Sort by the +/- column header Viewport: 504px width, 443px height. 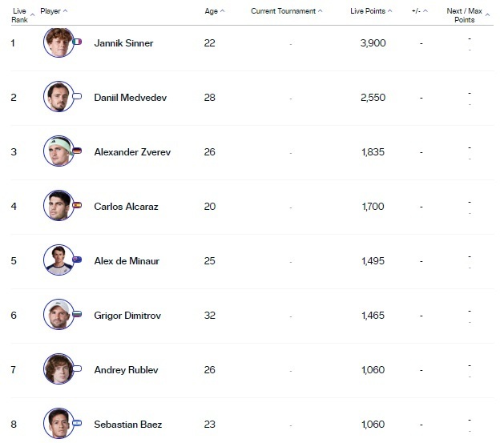(421, 11)
